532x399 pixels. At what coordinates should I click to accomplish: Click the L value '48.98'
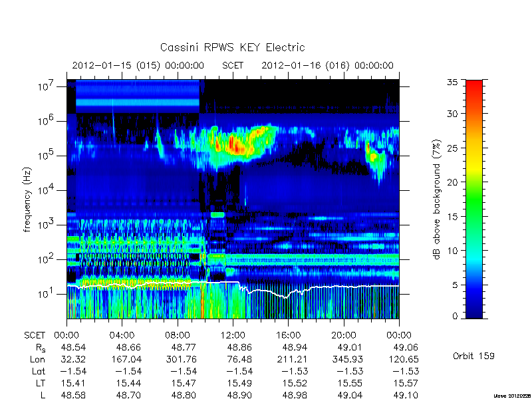coord(295,395)
